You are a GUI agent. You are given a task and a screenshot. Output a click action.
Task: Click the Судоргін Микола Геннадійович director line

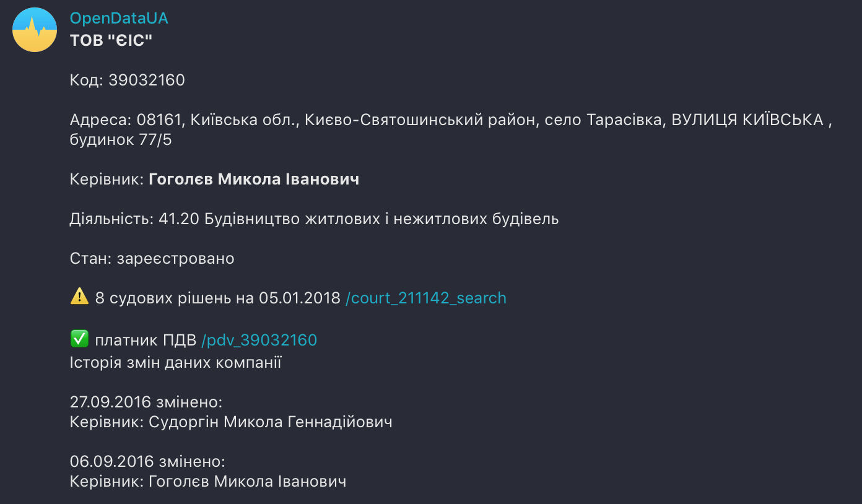(231, 422)
